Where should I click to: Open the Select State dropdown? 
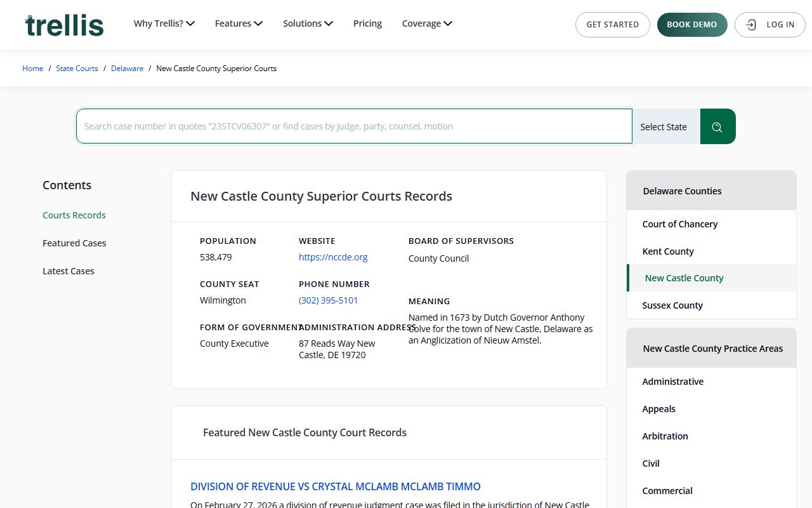pyautogui.click(x=666, y=126)
